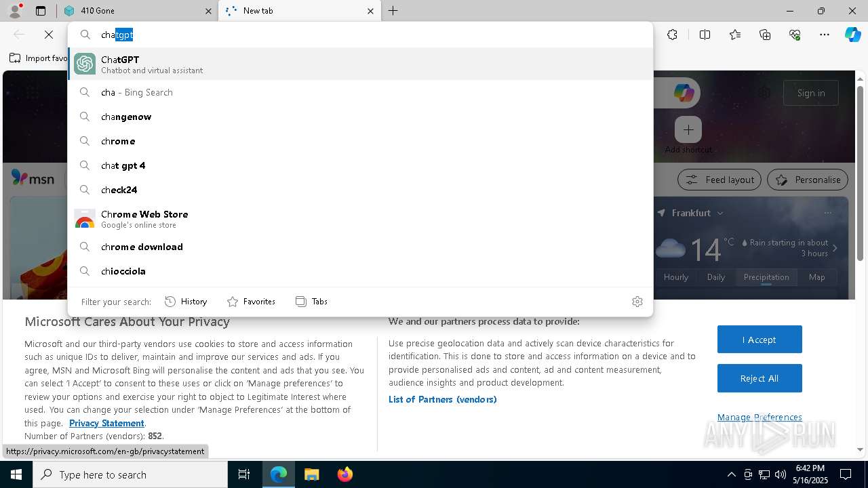Switch to the 410 Gone tab

(136, 11)
